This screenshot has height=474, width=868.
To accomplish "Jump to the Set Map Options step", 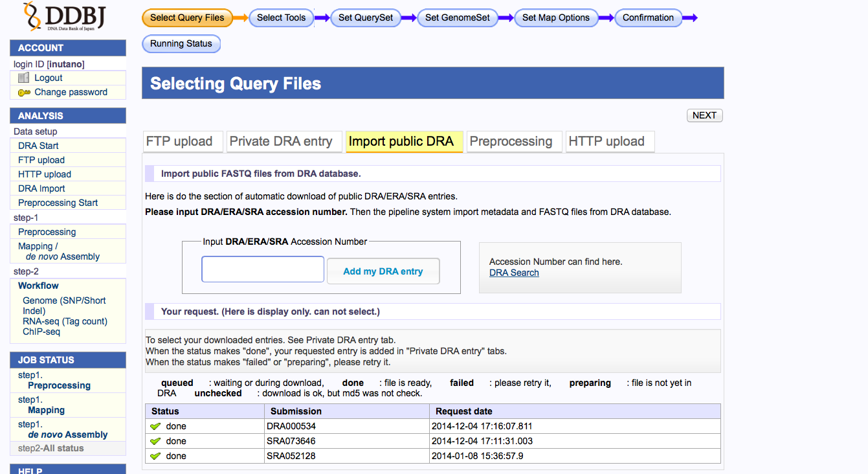I will [555, 17].
